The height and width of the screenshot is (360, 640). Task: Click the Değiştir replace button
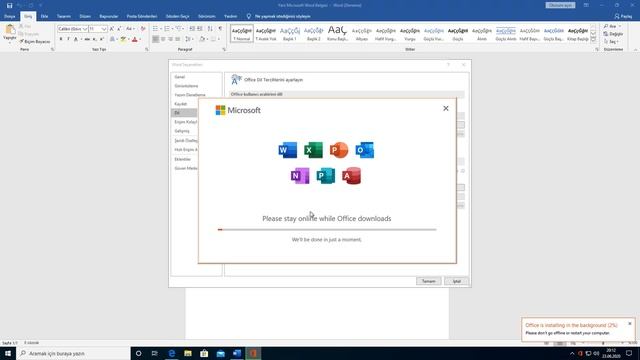tap(613, 34)
